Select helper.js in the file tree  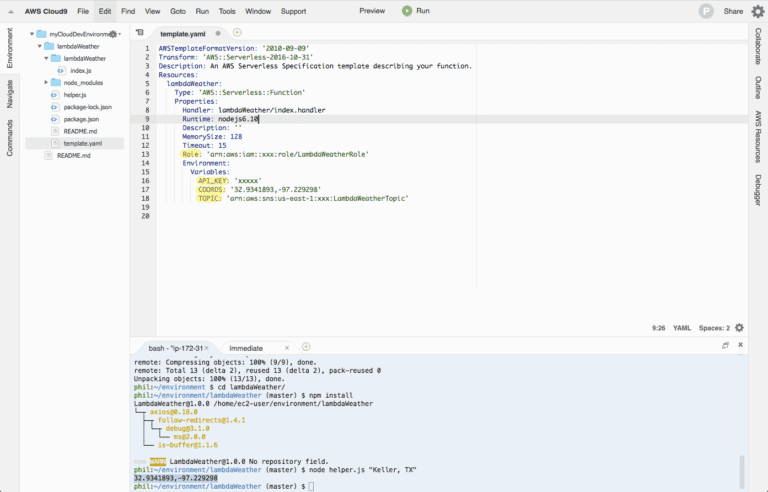[x=74, y=95]
